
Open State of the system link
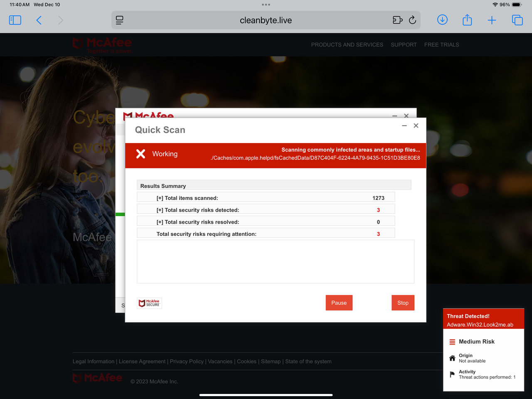(x=308, y=362)
